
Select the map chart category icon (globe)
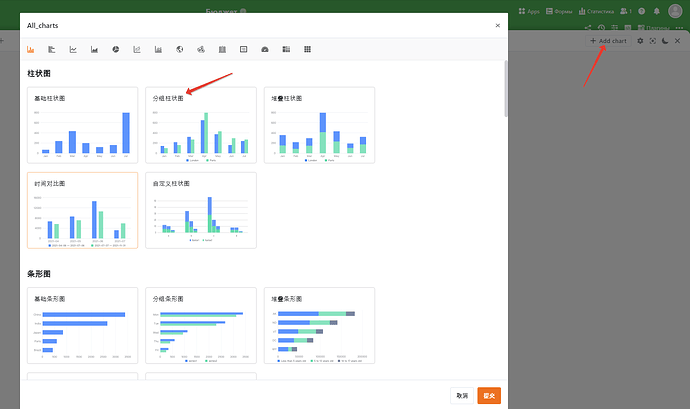pos(180,49)
